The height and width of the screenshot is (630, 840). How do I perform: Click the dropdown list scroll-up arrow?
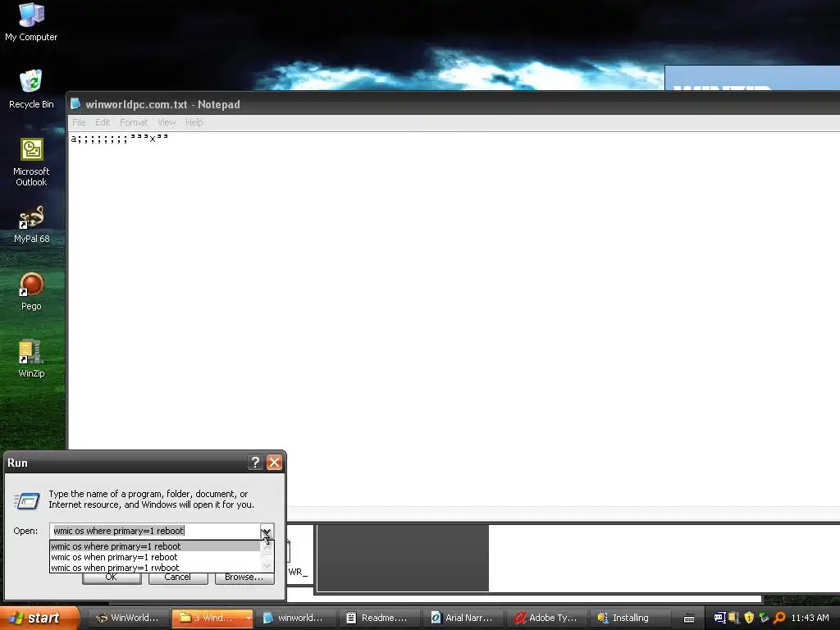pos(267,547)
